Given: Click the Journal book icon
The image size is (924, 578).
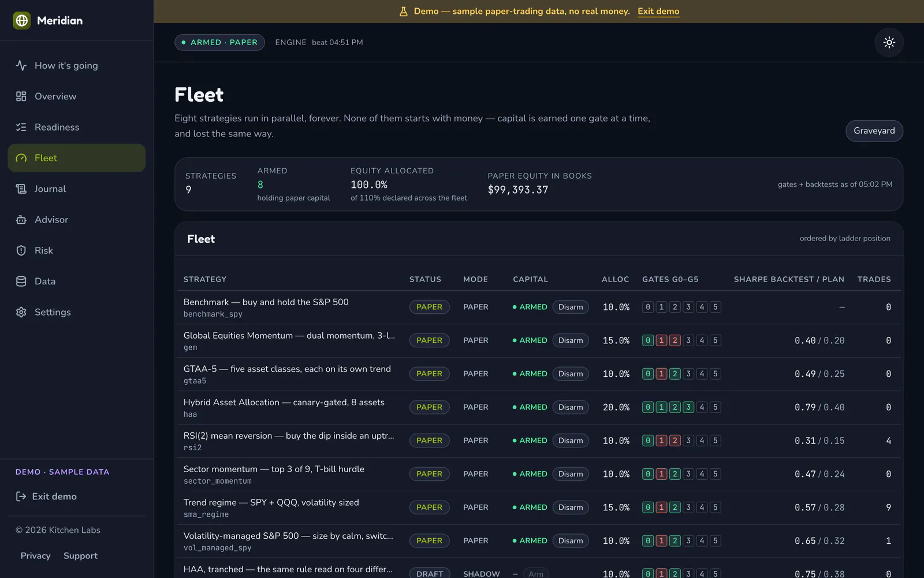Looking at the screenshot, I should [x=21, y=189].
